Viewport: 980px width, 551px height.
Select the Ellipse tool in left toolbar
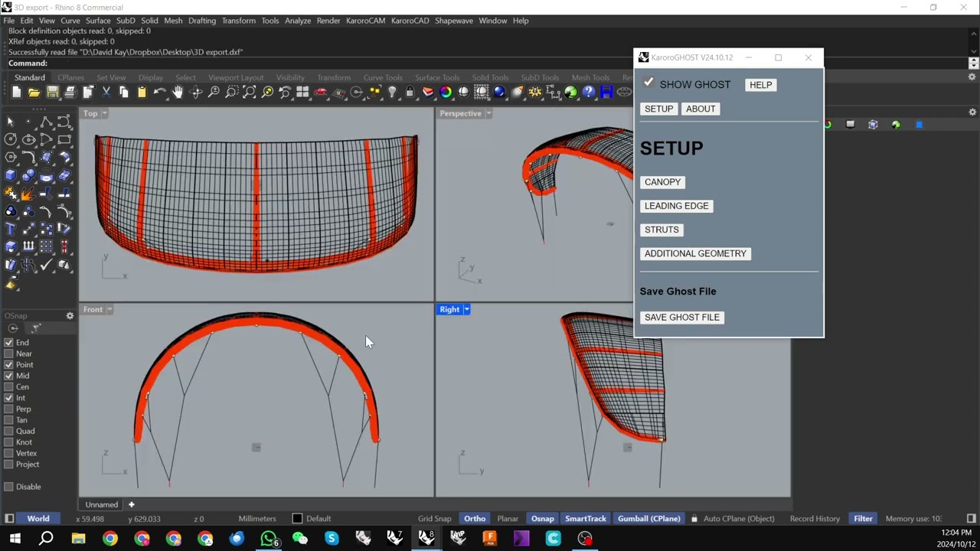pyautogui.click(x=28, y=139)
